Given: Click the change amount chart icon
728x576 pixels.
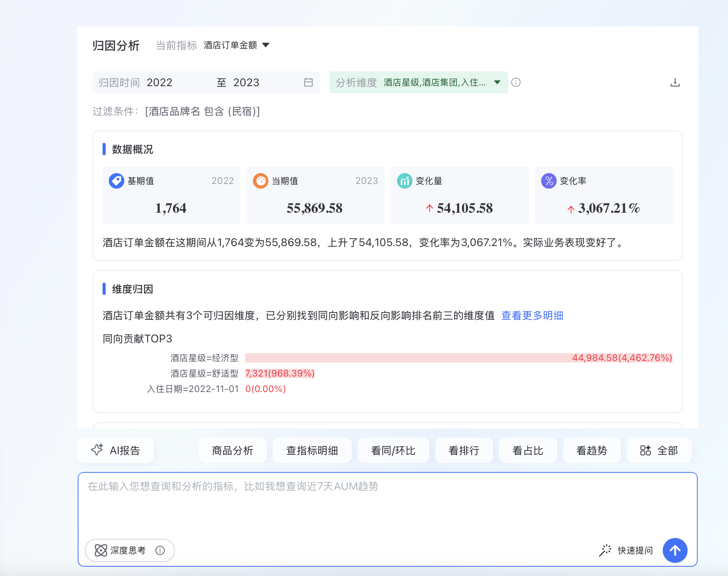Looking at the screenshot, I should [405, 181].
